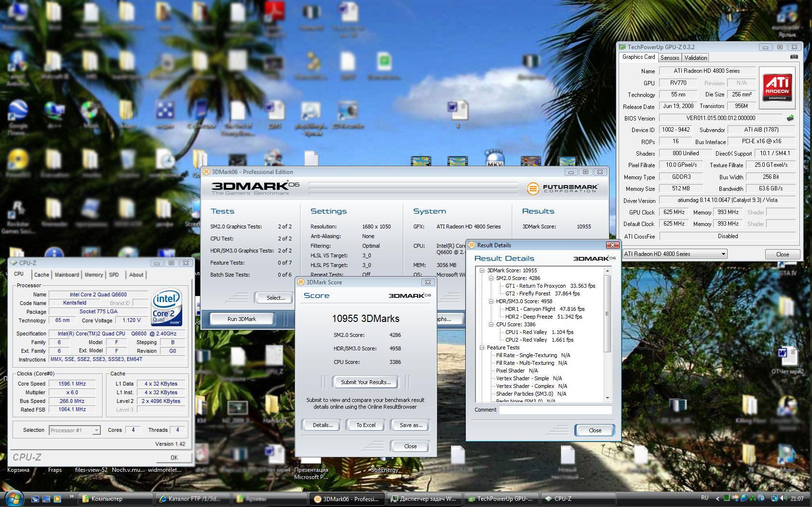Click the Result Details scrollbar thumb
812x507 pixels.
[x=607, y=313]
